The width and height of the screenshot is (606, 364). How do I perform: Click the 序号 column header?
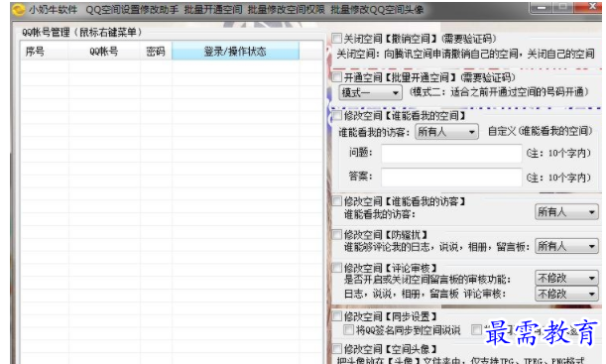(45, 51)
